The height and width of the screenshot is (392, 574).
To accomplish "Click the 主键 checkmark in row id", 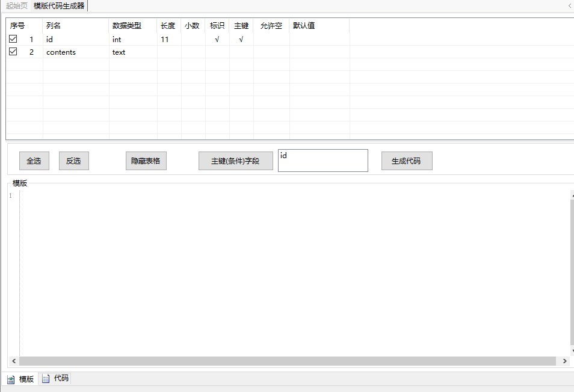I will pyautogui.click(x=241, y=39).
